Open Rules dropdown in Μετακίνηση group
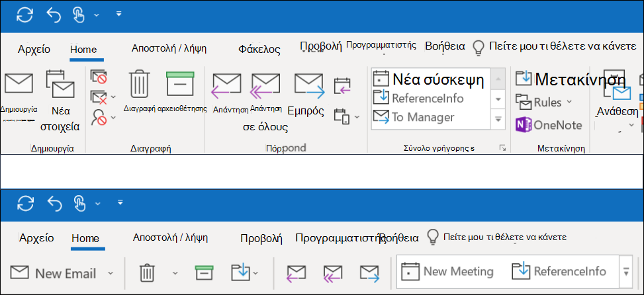644x295 pixels. [x=543, y=102]
